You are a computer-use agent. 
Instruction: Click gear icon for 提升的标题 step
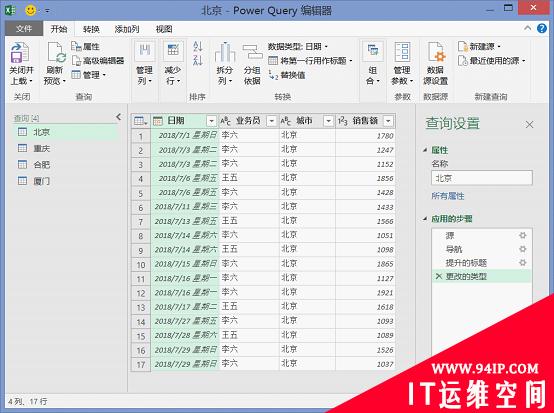coord(523,262)
